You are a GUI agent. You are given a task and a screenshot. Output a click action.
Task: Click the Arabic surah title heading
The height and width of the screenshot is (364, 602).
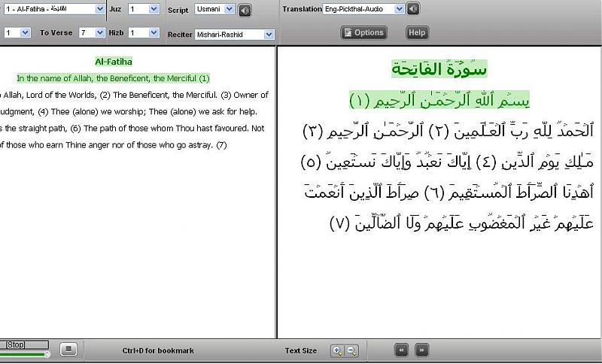click(439, 69)
